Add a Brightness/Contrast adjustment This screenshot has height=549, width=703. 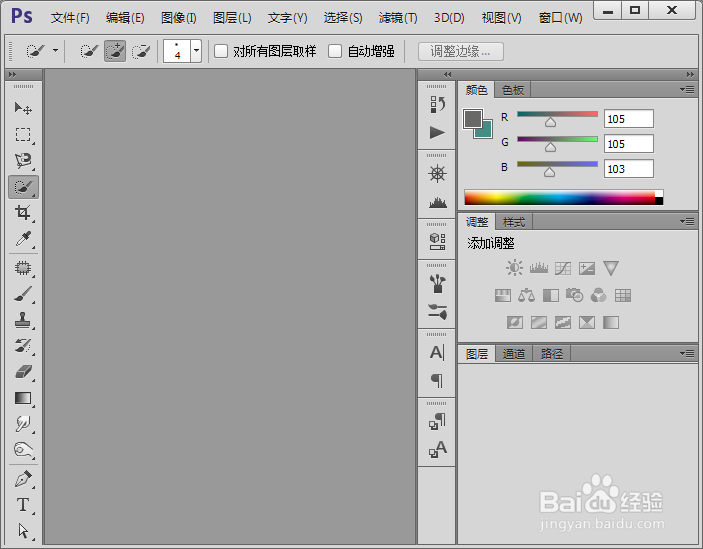(x=514, y=268)
